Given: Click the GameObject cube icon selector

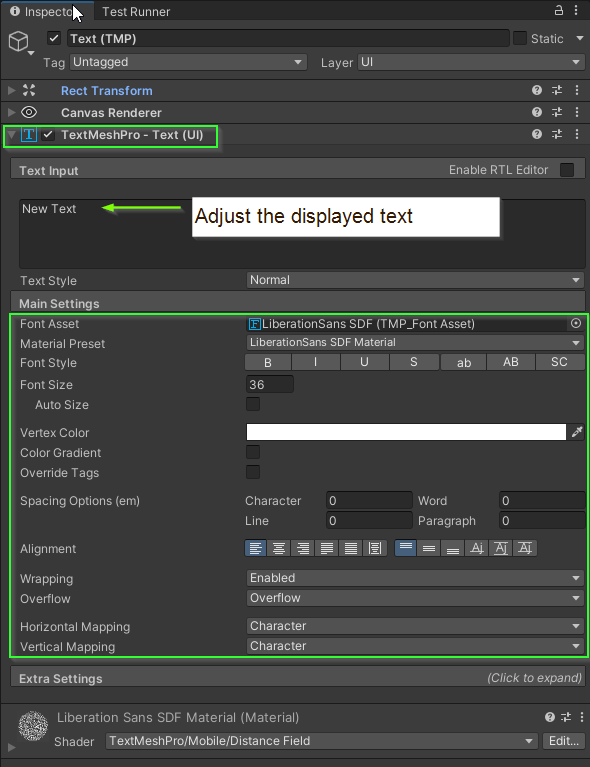Looking at the screenshot, I should (21, 42).
